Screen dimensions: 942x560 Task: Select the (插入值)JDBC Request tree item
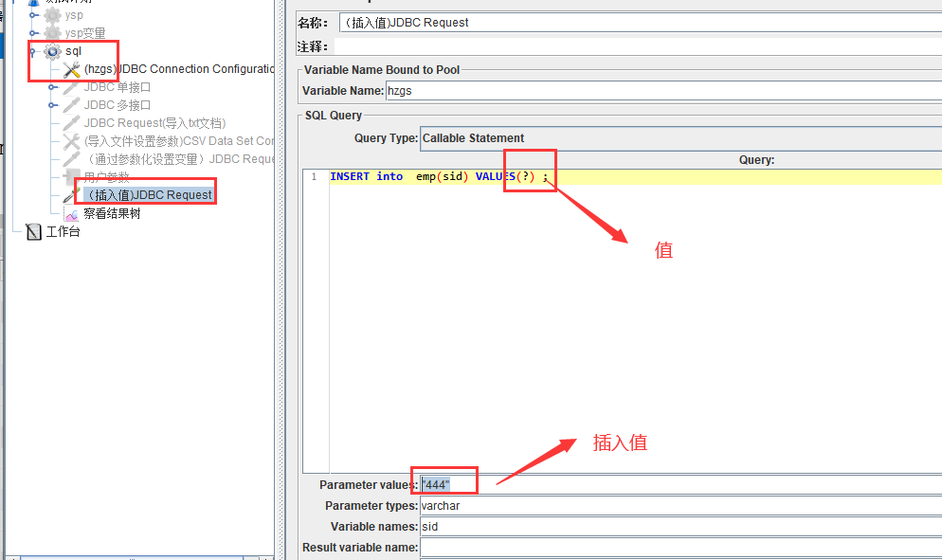(149, 195)
